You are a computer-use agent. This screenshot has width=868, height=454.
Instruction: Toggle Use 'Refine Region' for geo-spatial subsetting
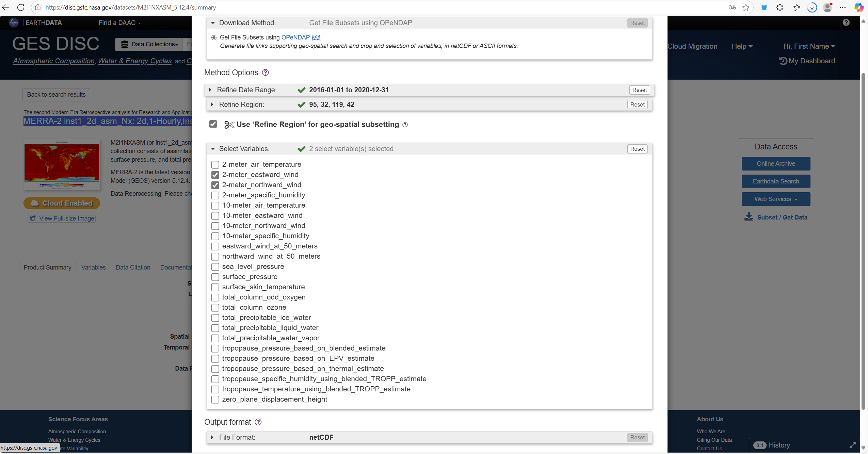coord(213,124)
